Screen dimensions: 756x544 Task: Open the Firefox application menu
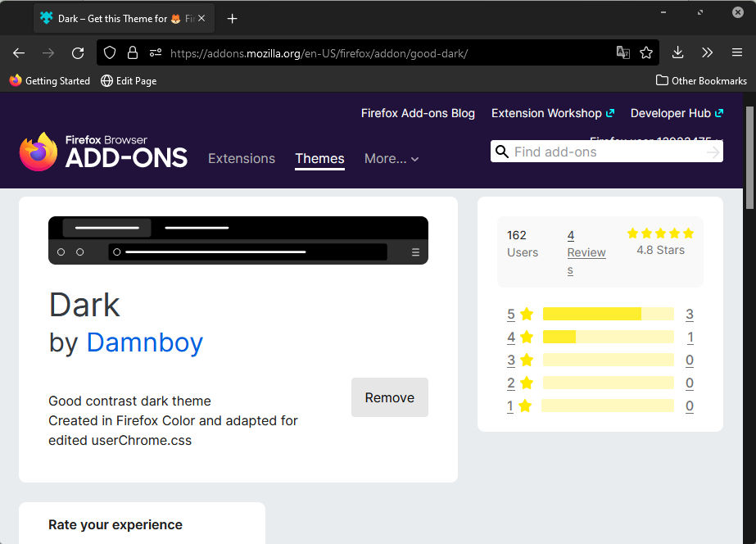point(736,52)
